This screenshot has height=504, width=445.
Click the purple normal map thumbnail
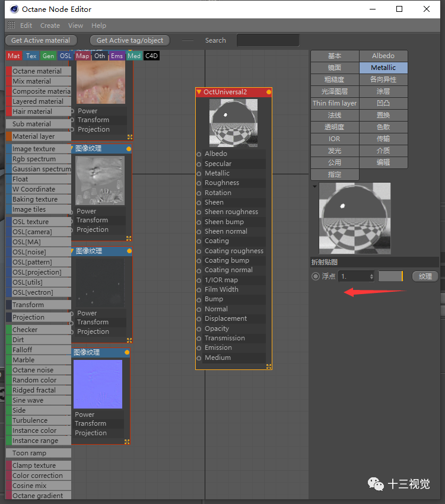tap(98, 384)
